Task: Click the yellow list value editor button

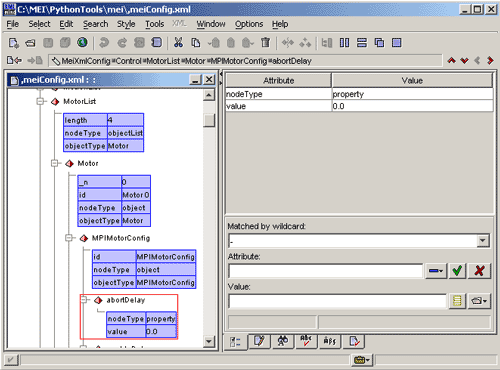Action: coord(457,301)
